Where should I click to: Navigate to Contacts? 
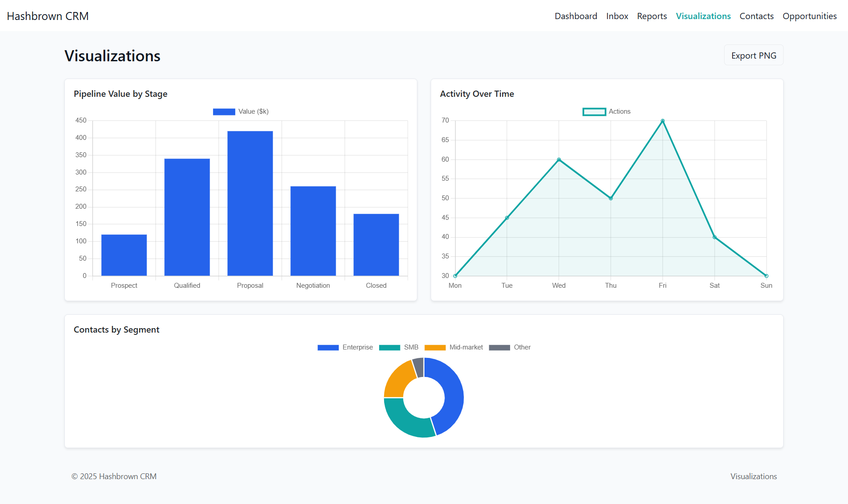(x=756, y=16)
